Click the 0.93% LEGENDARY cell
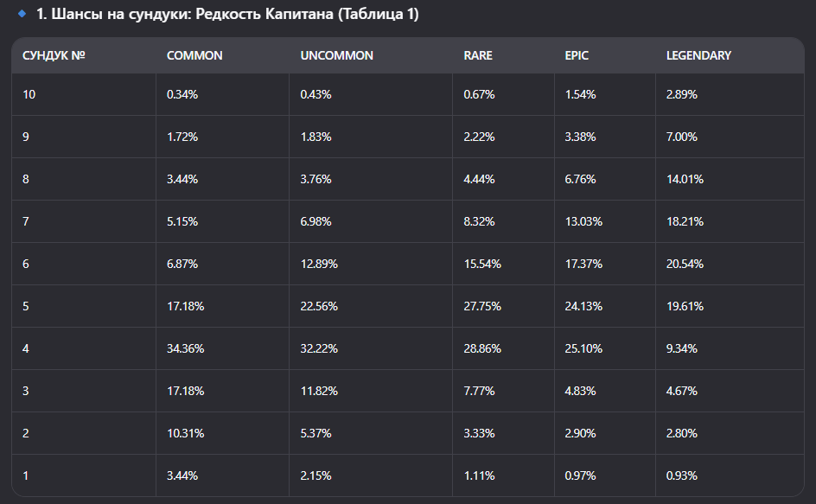 (x=681, y=475)
